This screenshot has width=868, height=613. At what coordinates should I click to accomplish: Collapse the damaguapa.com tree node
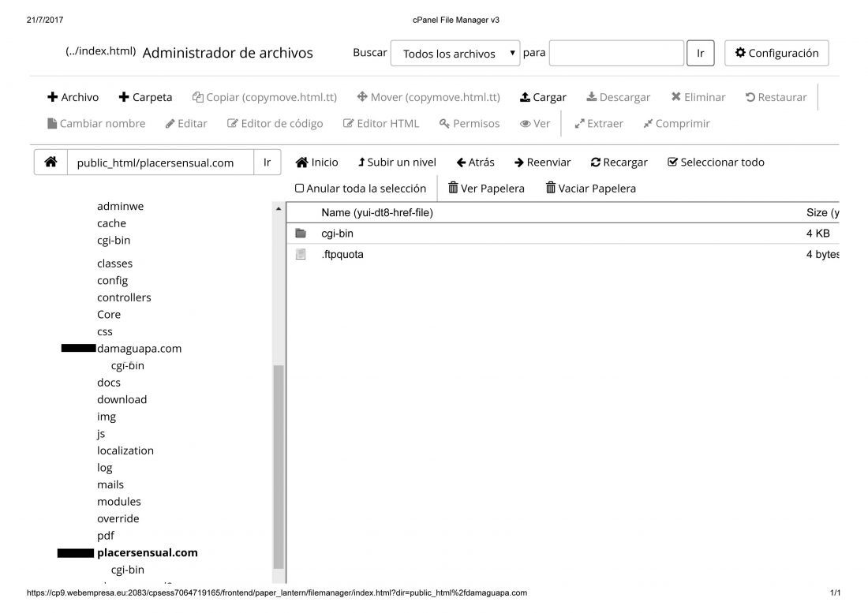pos(78,348)
